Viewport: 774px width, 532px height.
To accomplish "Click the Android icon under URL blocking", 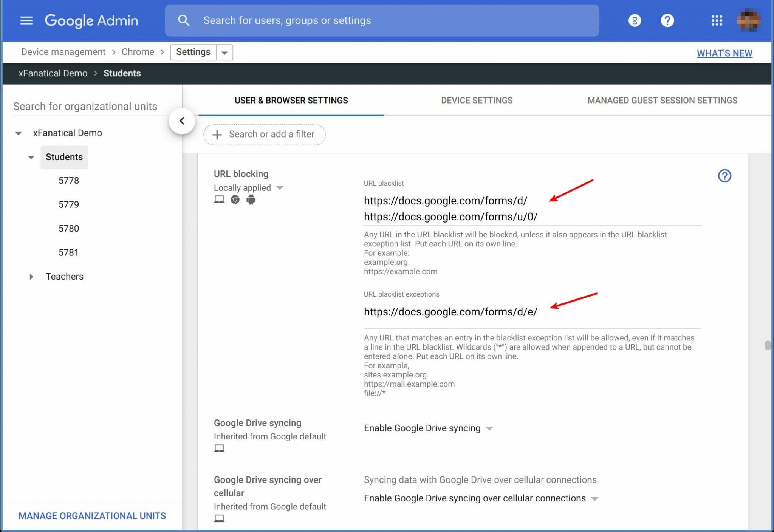I will [251, 199].
